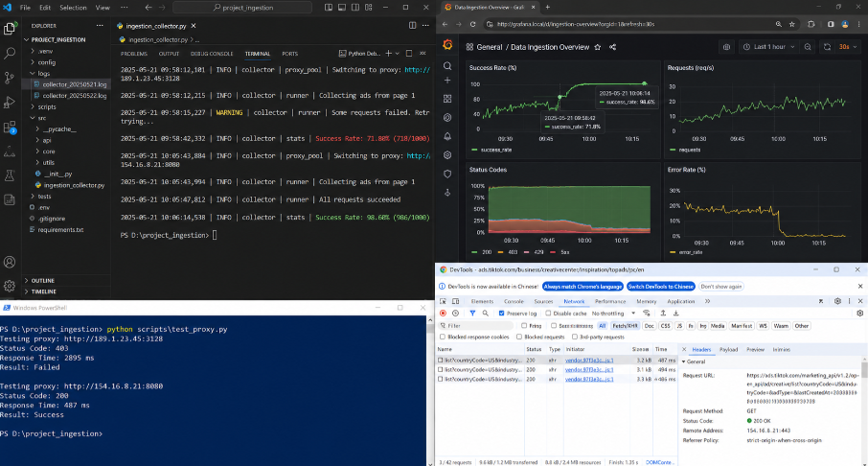
Task: Click the Grafana dashboard refresh icon
Action: [827, 47]
